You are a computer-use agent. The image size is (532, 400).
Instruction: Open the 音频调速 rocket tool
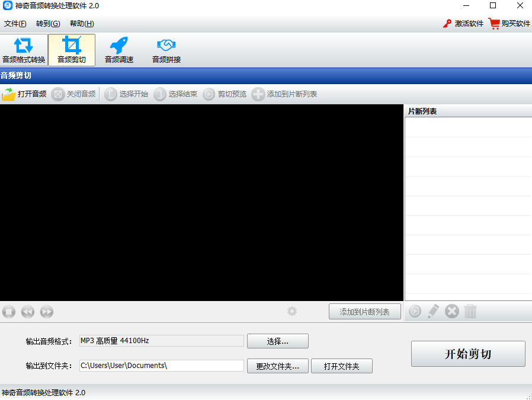point(119,50)
